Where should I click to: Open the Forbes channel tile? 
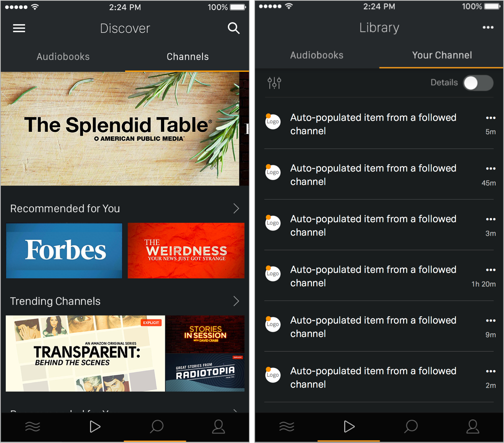pos(64,251)
